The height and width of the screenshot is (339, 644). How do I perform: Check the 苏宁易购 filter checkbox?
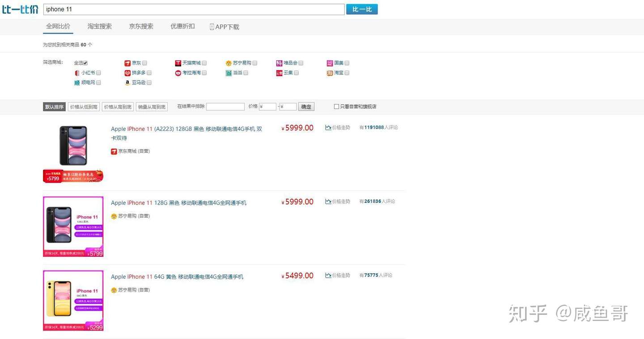click(x=255, y=63)
